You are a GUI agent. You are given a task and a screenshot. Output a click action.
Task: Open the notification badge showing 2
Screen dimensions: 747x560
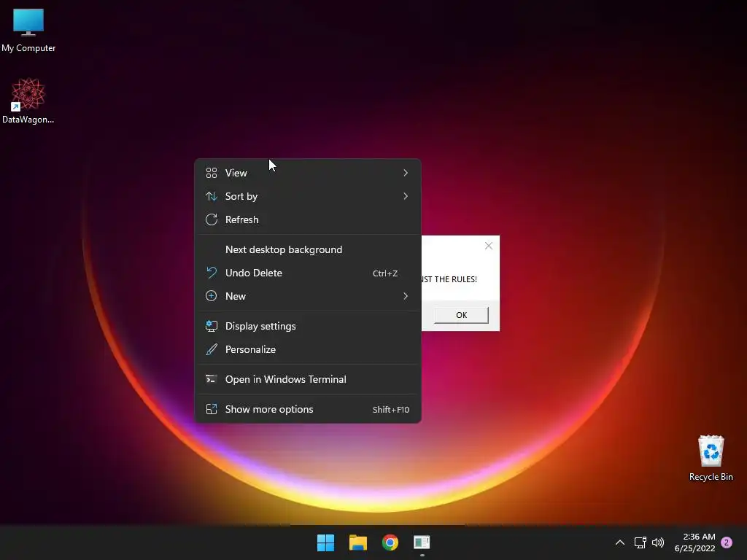click(x=727, y=542)
